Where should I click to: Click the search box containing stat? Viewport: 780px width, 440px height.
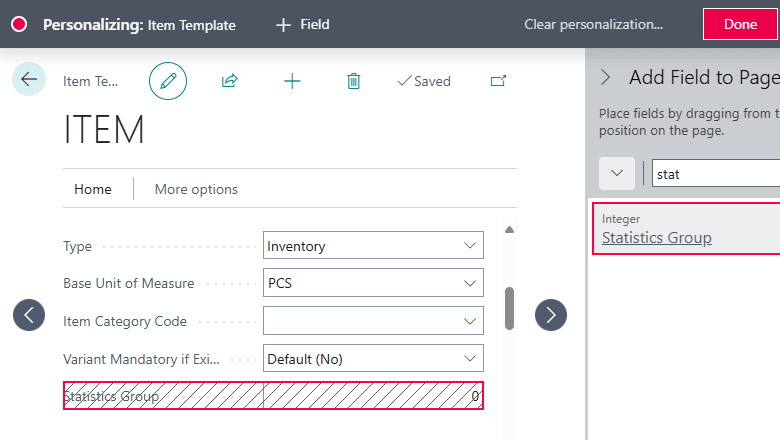[715, 174]
